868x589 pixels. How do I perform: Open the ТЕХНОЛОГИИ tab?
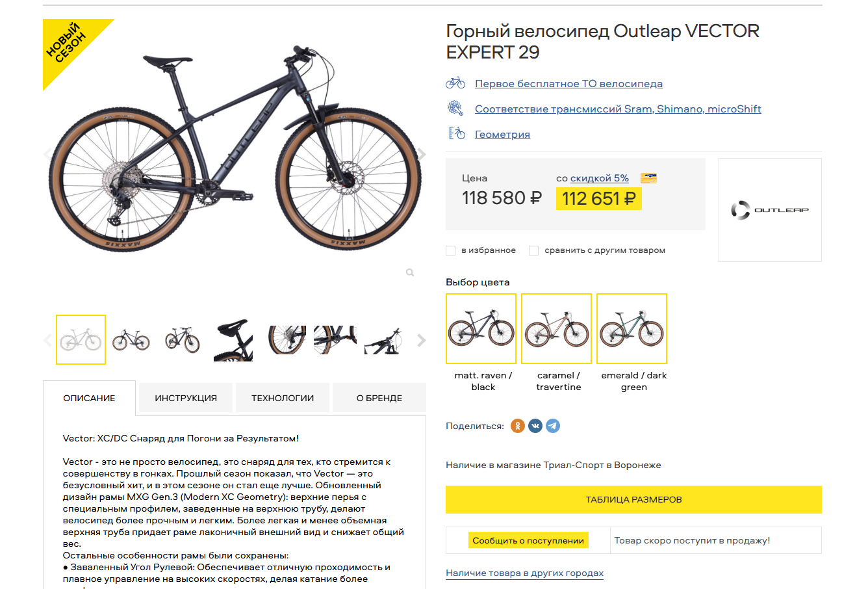coord(283,398)
